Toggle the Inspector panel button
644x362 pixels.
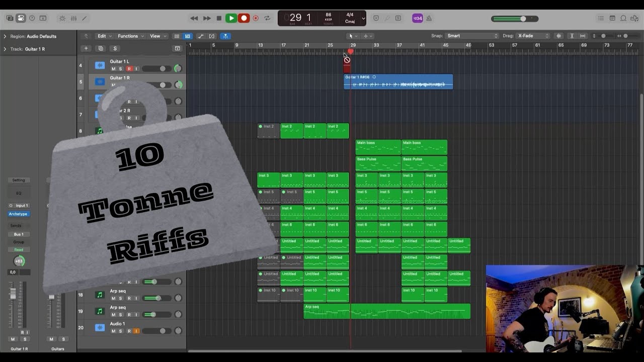click(21, 18)
